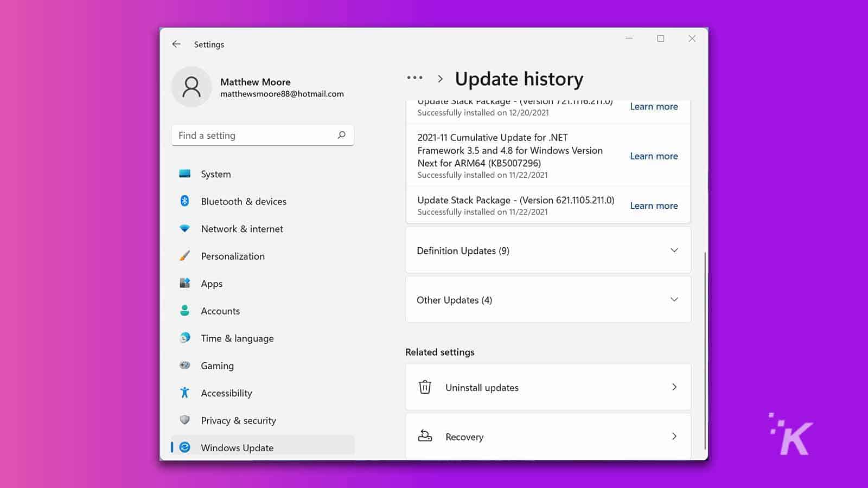This screenshot has height=488, width=868.
Task: Click the Recovery drive icon
Action: pyautogui.click(x=425, y=436)
